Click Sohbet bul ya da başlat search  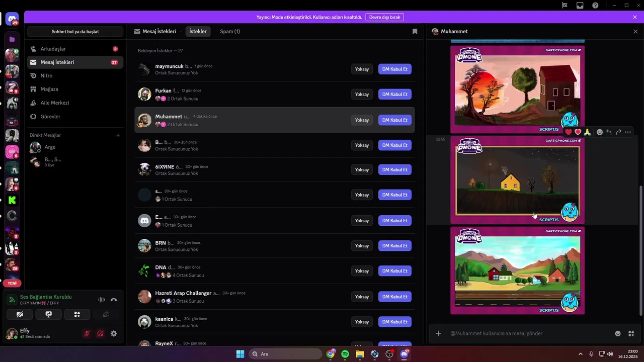pos(75,32)
